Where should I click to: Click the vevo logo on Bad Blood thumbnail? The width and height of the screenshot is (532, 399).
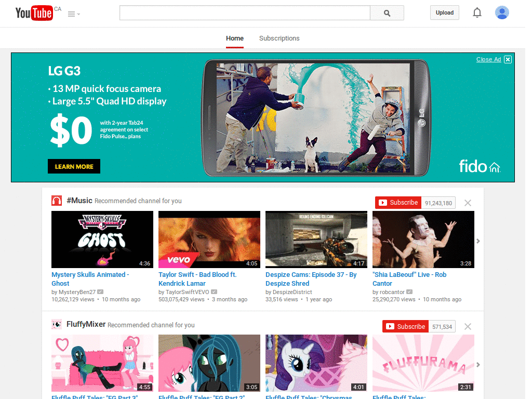(179, 260)
